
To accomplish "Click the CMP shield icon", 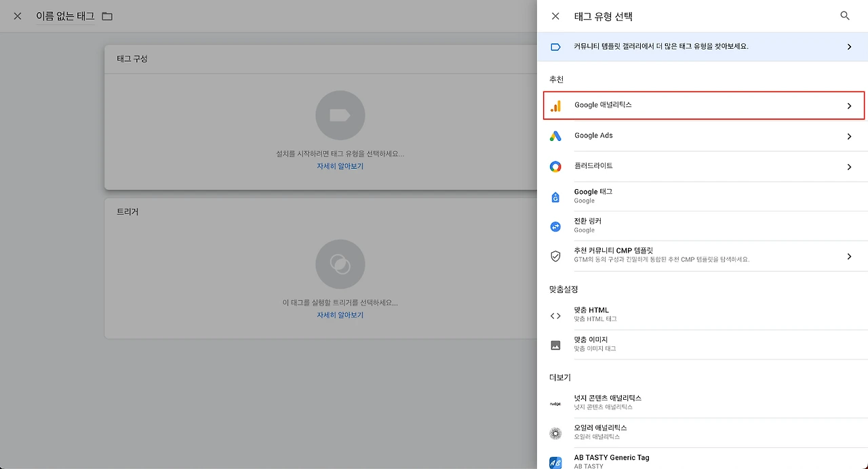I will (x=555, y=256).
